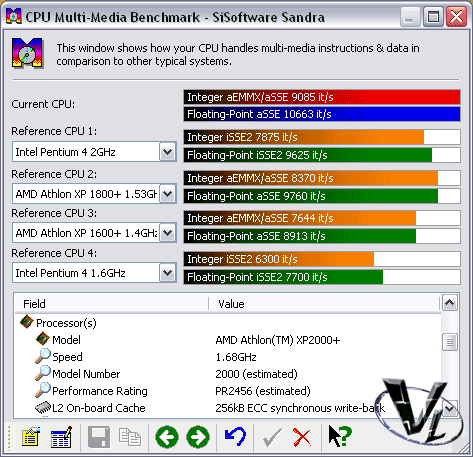The image size is (473, 457).
Task: Expand Reference CPU 2 Athlon XP 1800+ list
Action: point(168,193)
